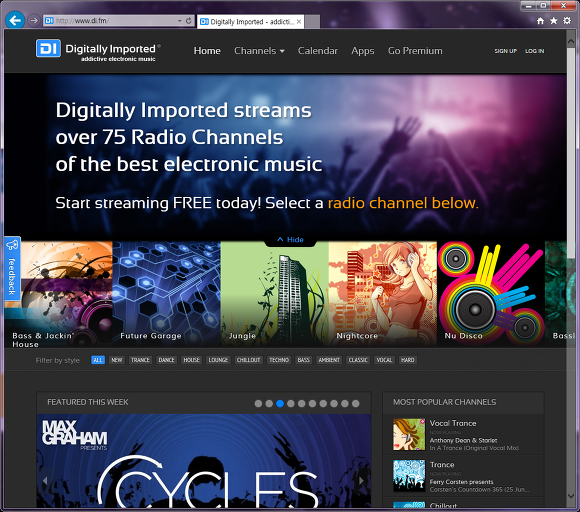Toggle the TRANCE style filter
Image resolution: width=580 pixels, height=512 pixels.
click(140, 360)
